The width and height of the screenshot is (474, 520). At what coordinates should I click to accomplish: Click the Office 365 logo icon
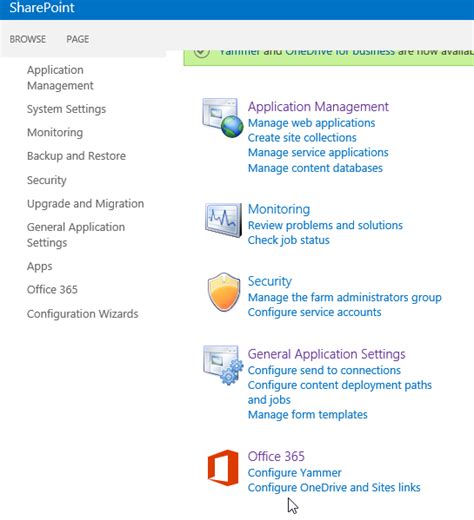point(223,468)
